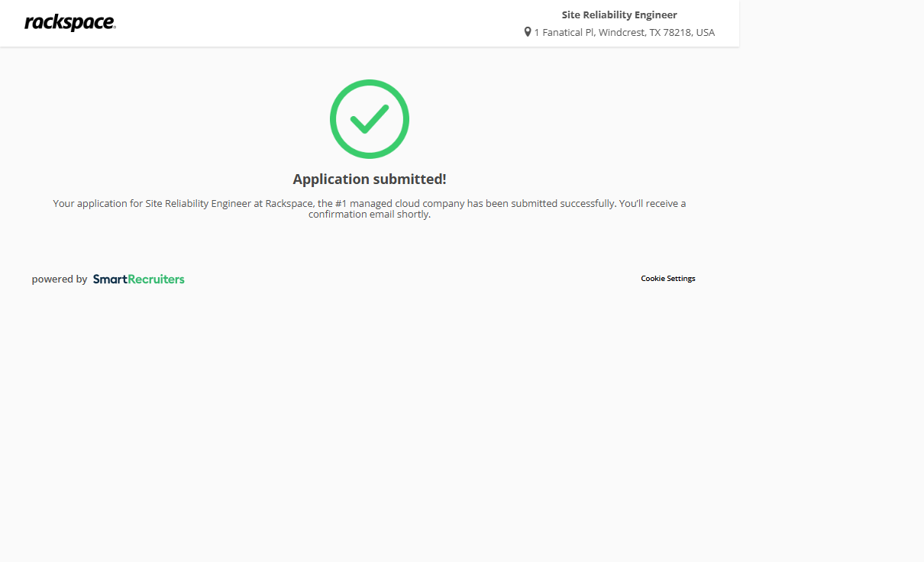Click the Site Reliability Engineer header title

tap(619, 15)
